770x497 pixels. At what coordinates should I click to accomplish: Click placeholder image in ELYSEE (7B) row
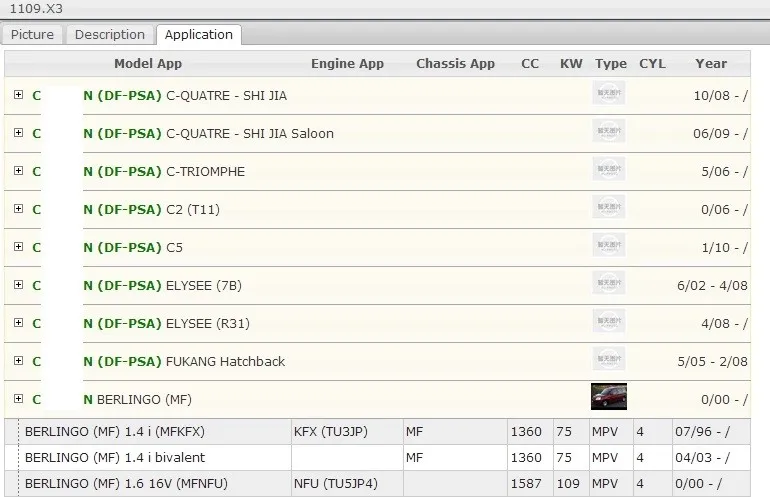coord(609,283)
